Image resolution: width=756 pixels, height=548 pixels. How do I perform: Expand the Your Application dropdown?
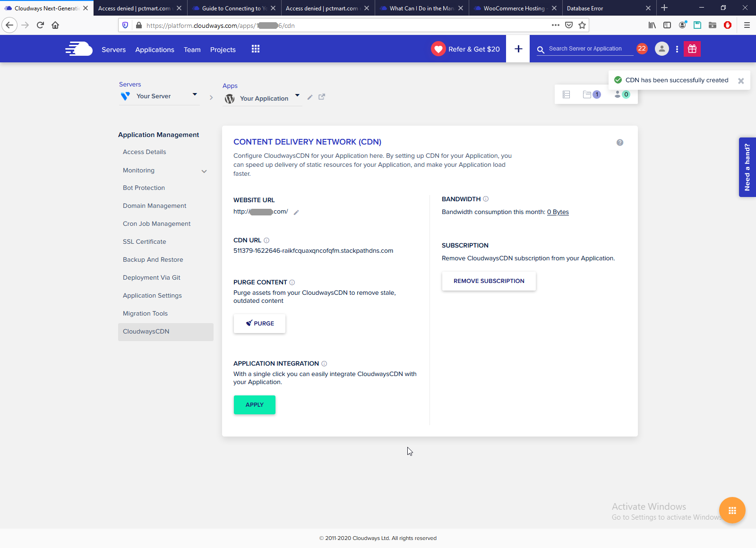pyautogui.click(x=297, y=95)
